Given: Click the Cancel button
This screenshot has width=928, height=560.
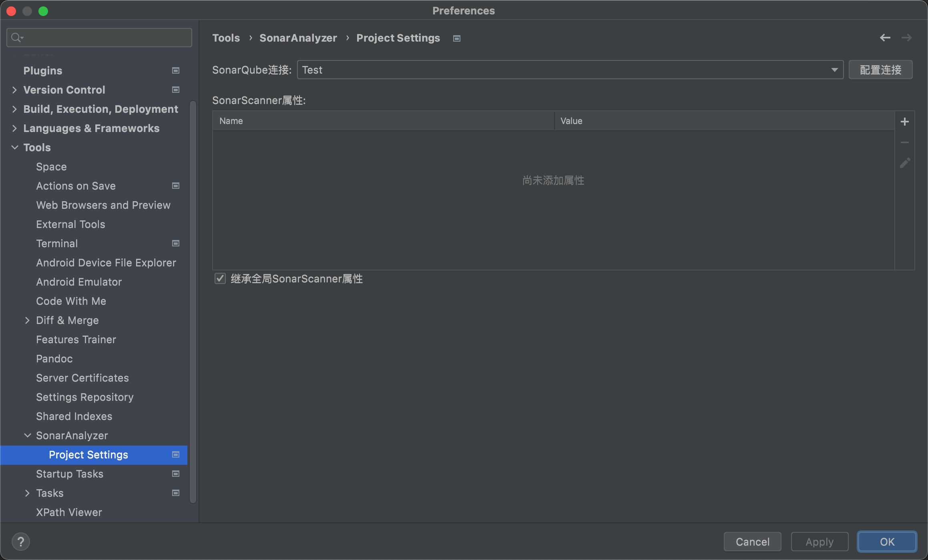Looking at the screenshot, I should point(752,542).
